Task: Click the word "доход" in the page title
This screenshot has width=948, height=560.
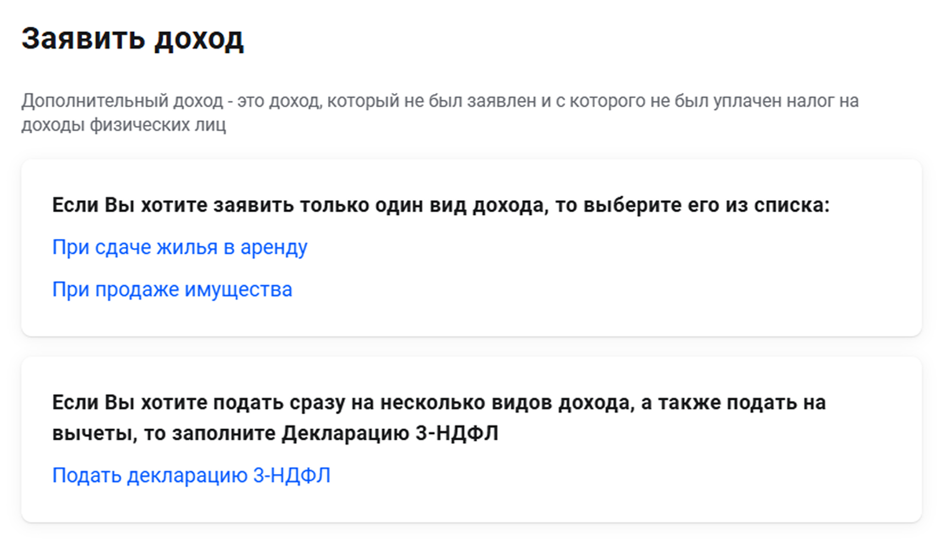Action: pos(199,39)
